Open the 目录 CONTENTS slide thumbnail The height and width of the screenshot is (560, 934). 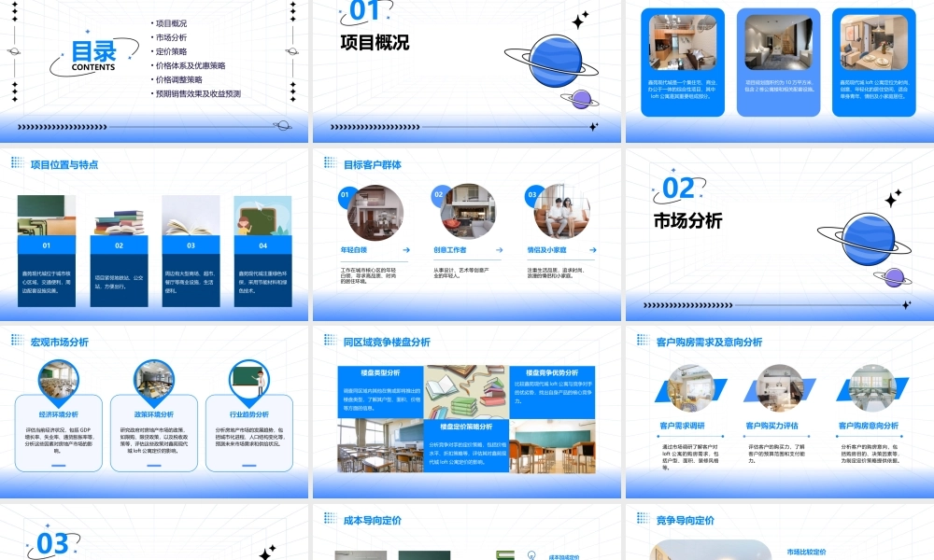click(x=154, y=71)
